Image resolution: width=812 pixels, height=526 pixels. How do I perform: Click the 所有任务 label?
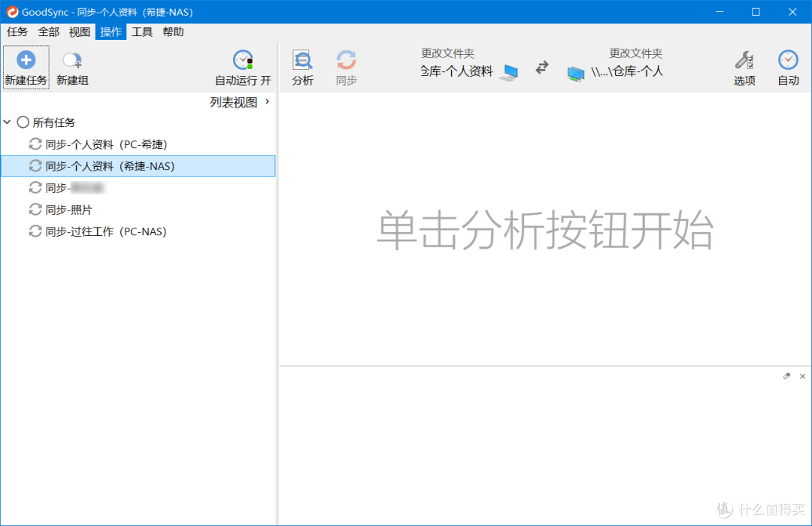(x=54, y=122)
